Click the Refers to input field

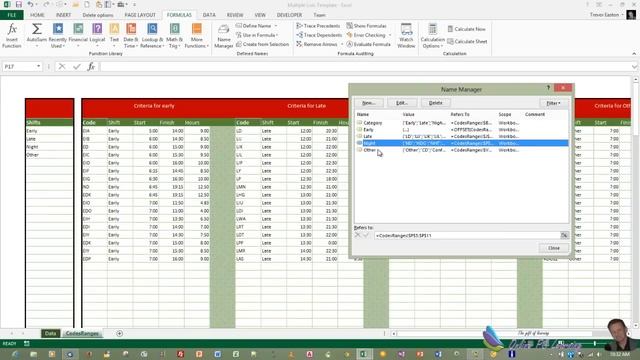pos(467,236)
